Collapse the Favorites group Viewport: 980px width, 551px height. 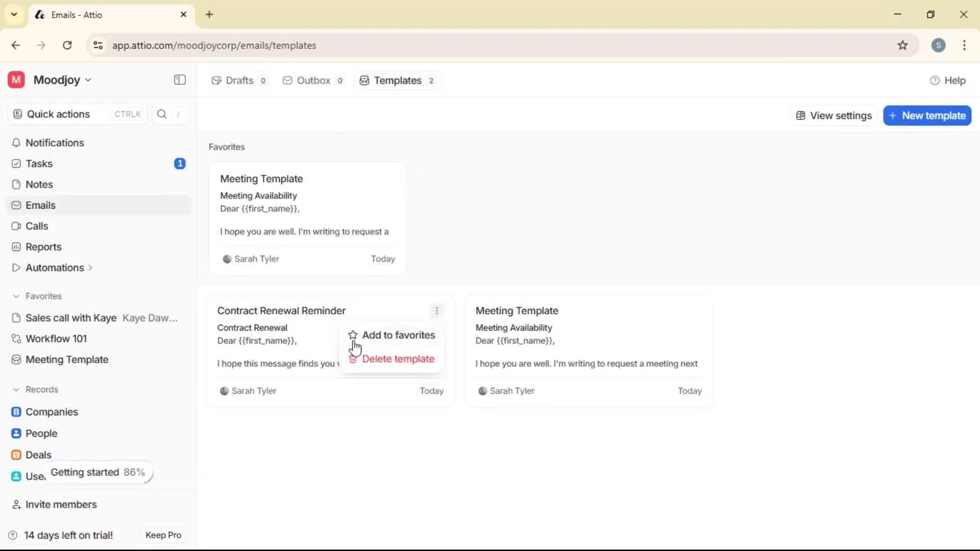(x=16, y=296)
